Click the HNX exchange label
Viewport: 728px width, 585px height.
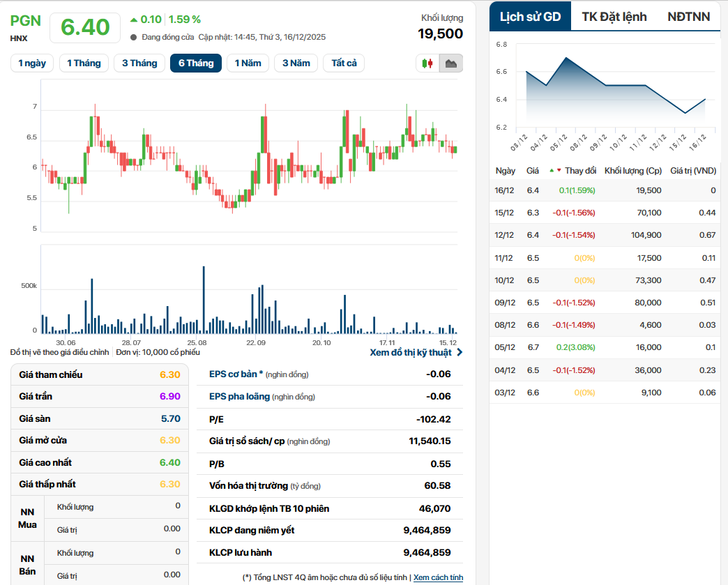click(x=19, y=38)
